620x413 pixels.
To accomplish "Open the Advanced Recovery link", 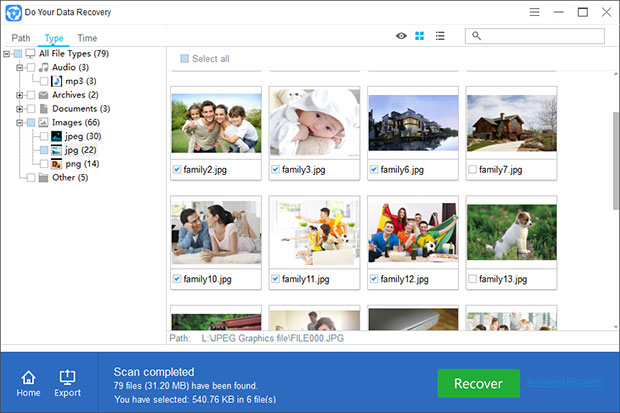I will [x=565, y=382].
